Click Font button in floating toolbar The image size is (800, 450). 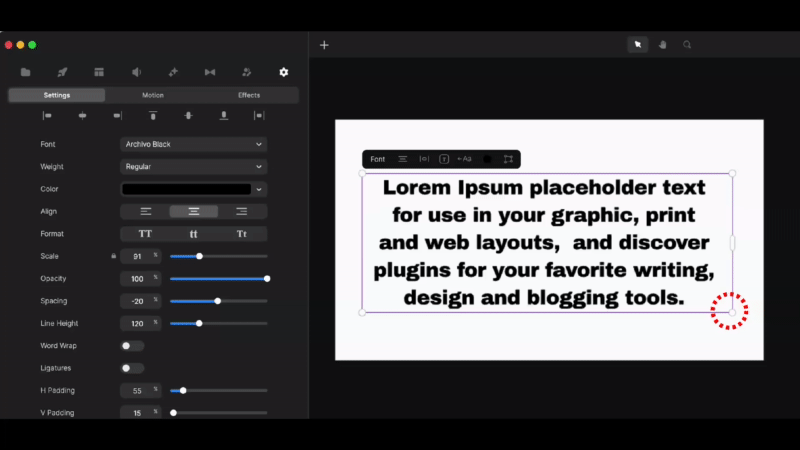click(378, 159)
